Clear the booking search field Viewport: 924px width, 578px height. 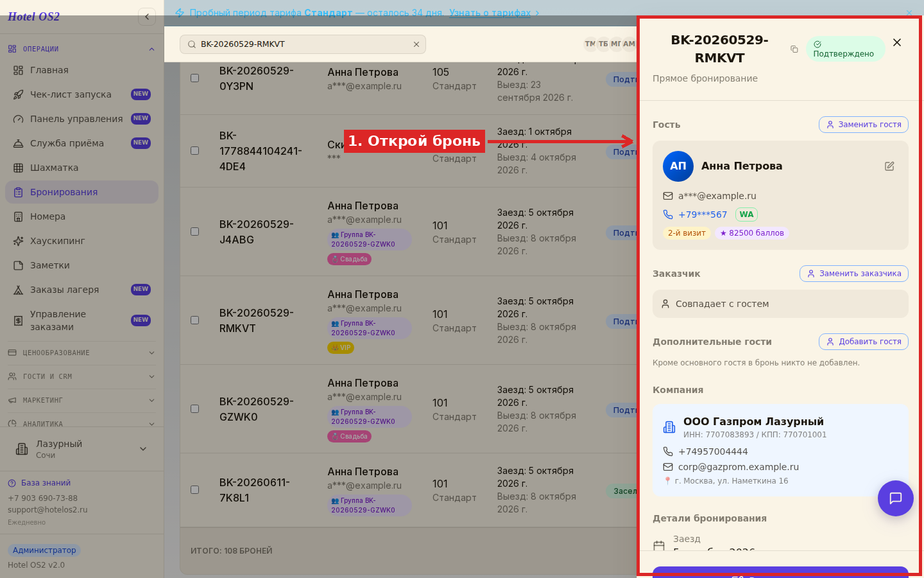(x=416, y=44)
